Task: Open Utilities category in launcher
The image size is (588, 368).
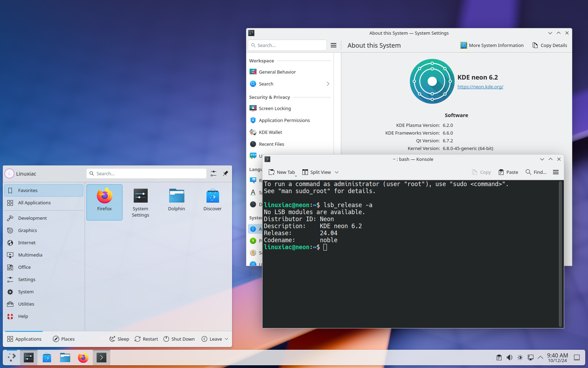Action: tap(44, 304)
